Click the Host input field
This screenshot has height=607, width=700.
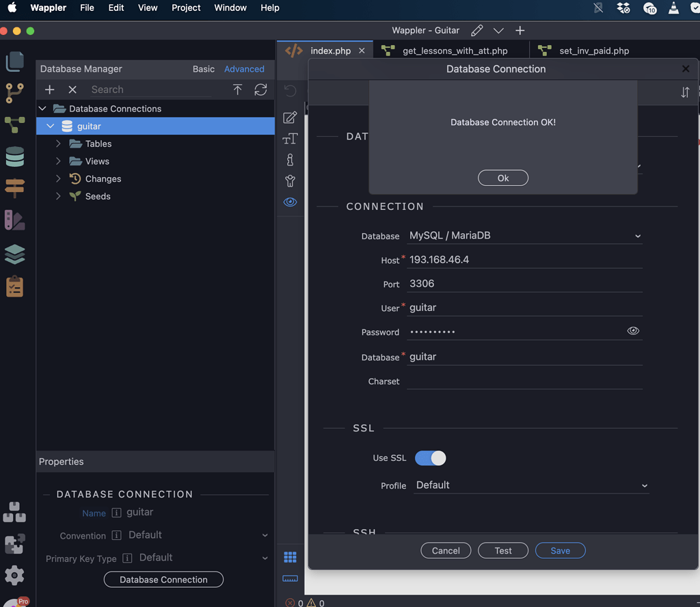tap(524, 260)
